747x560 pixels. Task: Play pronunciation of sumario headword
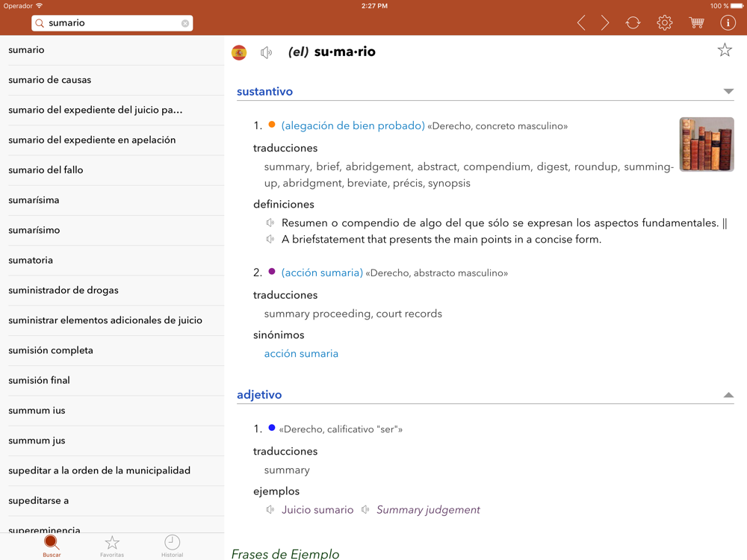[x=267, y=52]
